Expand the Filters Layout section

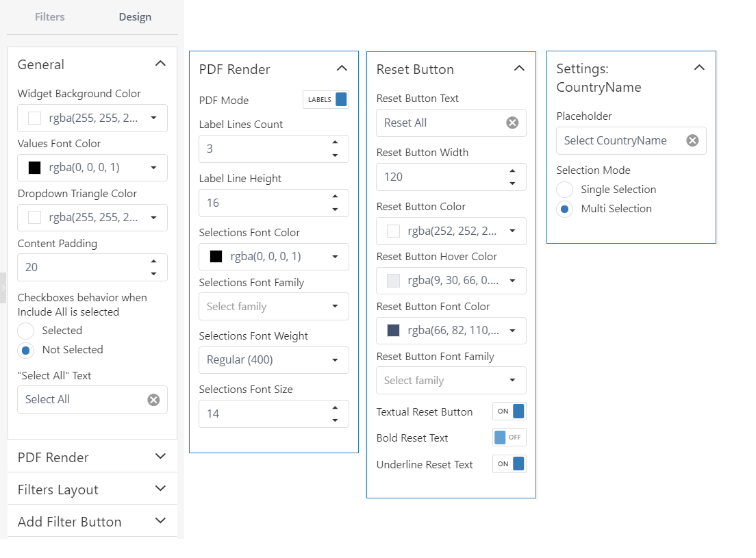[92, 490]
